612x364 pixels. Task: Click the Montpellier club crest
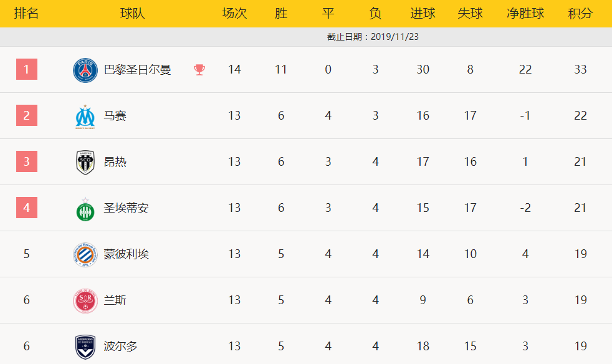[85, 254]
